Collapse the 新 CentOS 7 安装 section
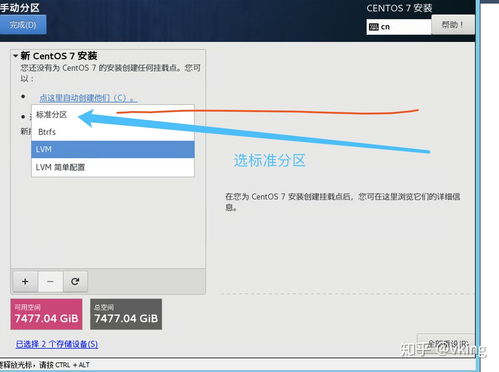 (16, 56)
